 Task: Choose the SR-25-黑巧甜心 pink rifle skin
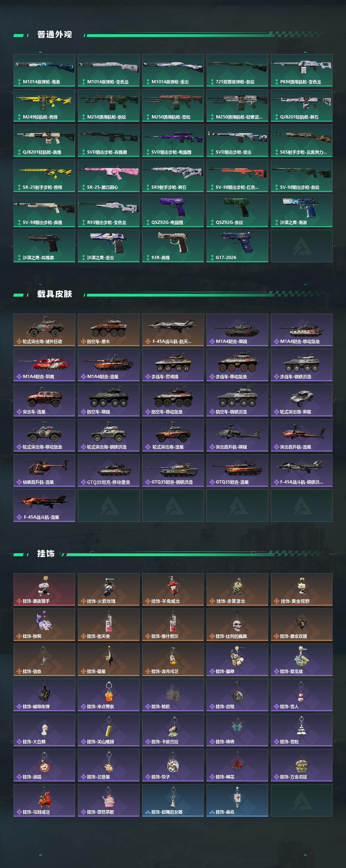point(108,175)
